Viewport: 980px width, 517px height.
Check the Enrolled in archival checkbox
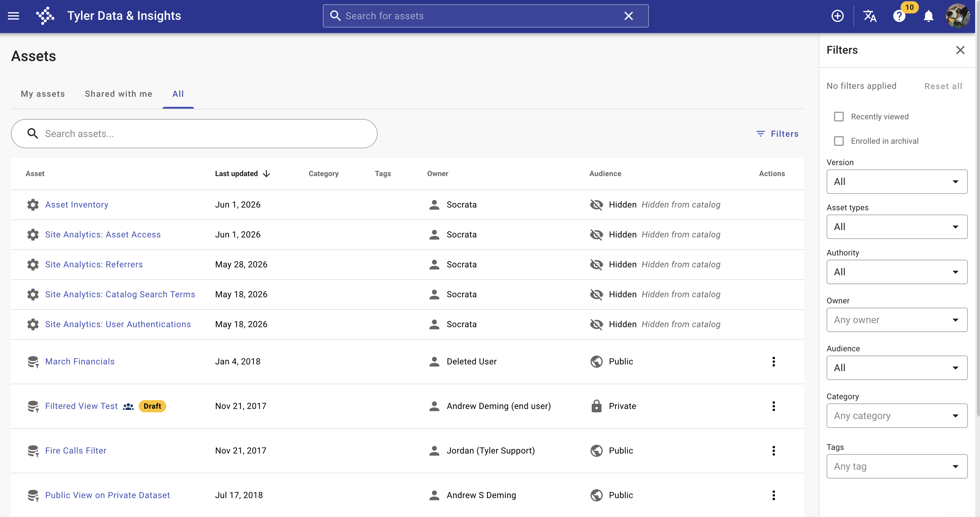tap(839, 141)
